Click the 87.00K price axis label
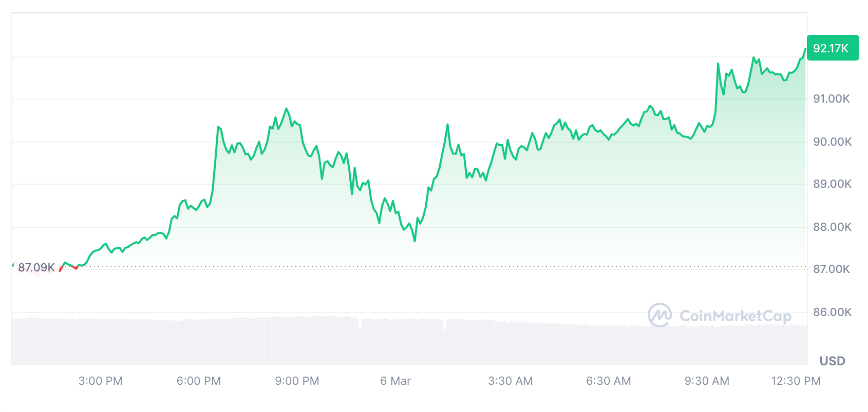The image size is (868, 412). tap(832, 269)
